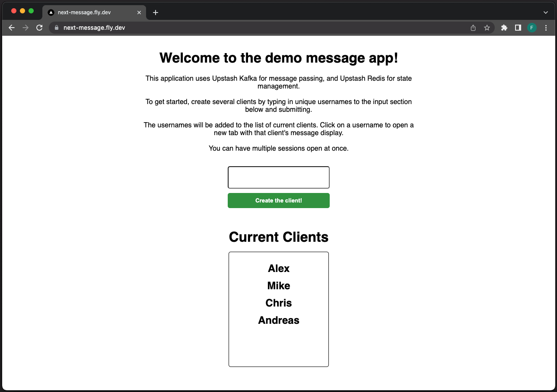Image resolution: width=557 pixels, height=392 pixels.
Task: Open the extensions puzzle icon
Action: [x=504, y=28]
